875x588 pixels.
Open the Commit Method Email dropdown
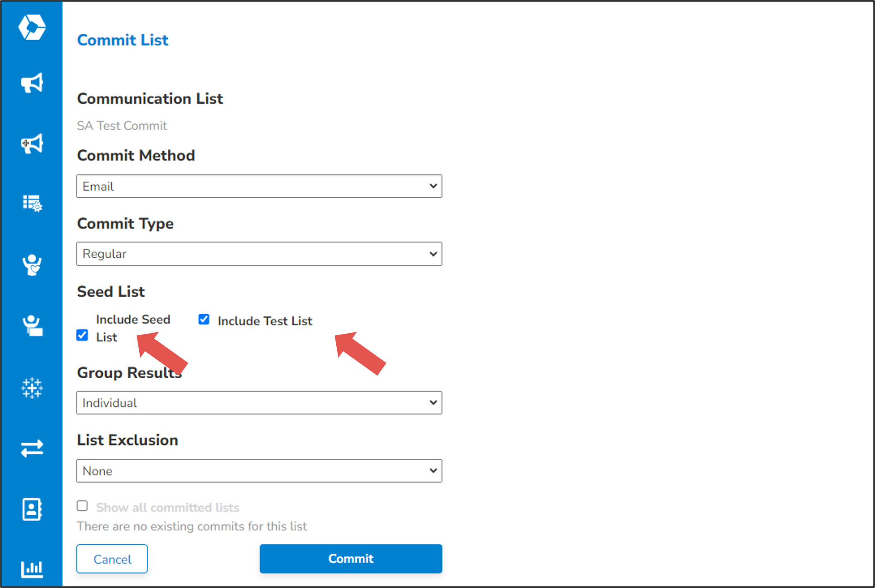tap(259, 186)
